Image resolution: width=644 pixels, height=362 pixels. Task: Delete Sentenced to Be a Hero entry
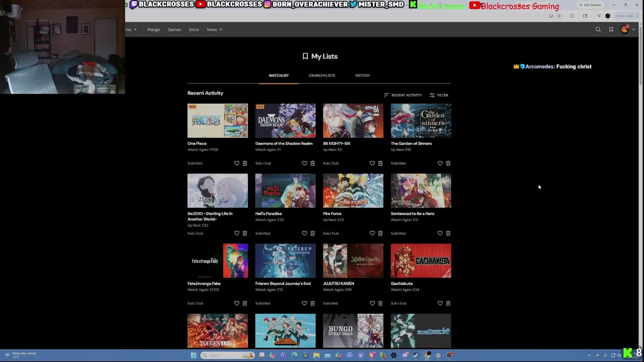tap(448, 233)
